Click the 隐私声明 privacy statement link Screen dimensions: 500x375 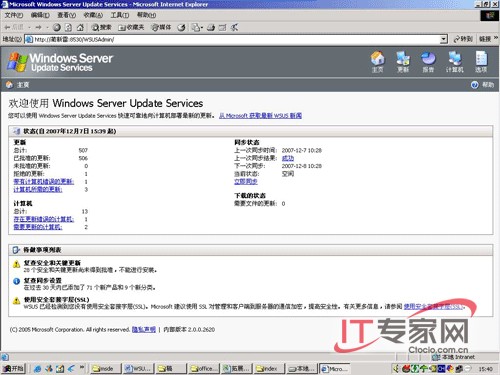coord(144,330)
